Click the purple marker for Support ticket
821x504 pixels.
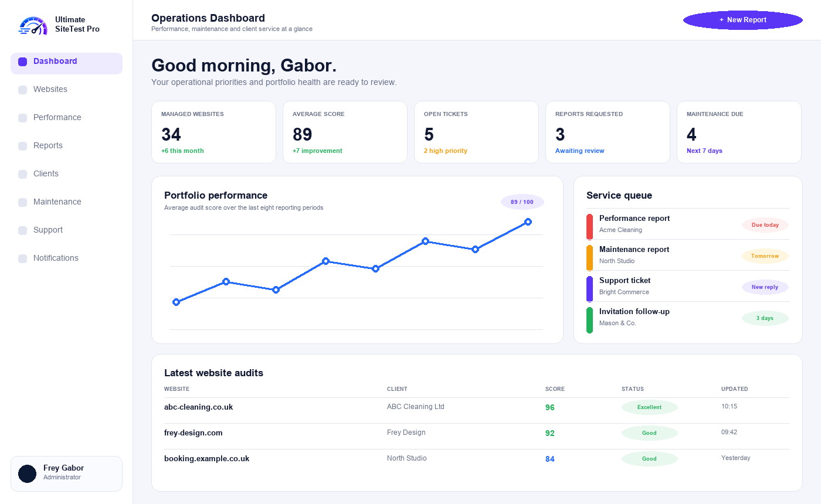pyautogui.click(x=590, y=289)
